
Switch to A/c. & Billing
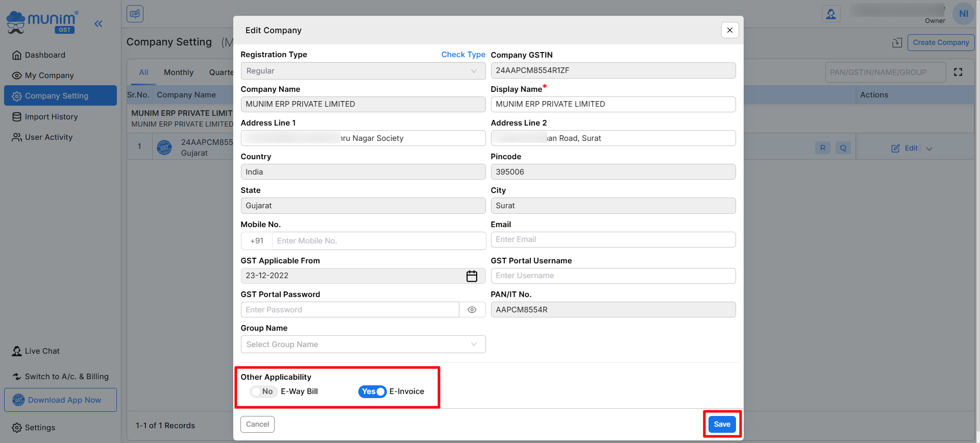pyautogui.click(x=60, y=377)
